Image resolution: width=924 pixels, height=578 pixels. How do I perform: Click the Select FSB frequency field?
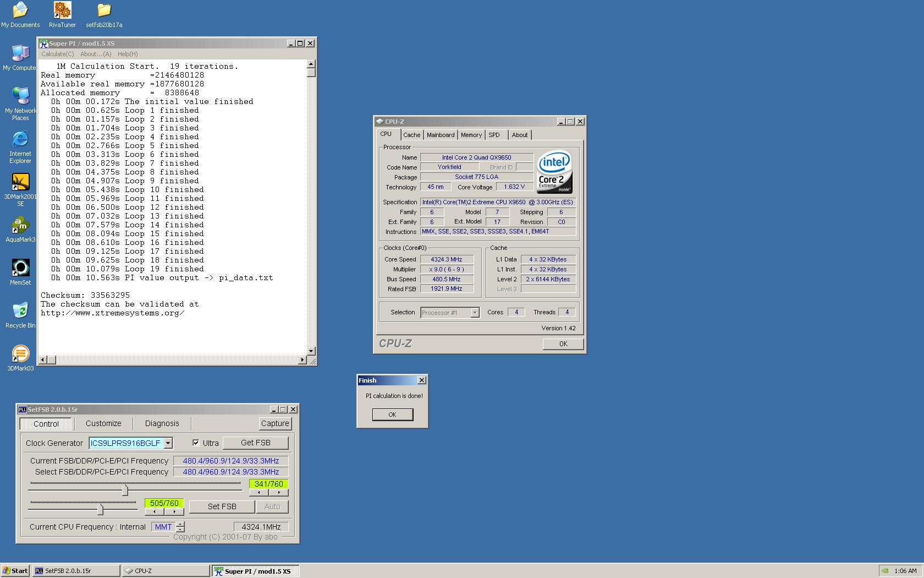pyautogui.click(x=230, y=472)
